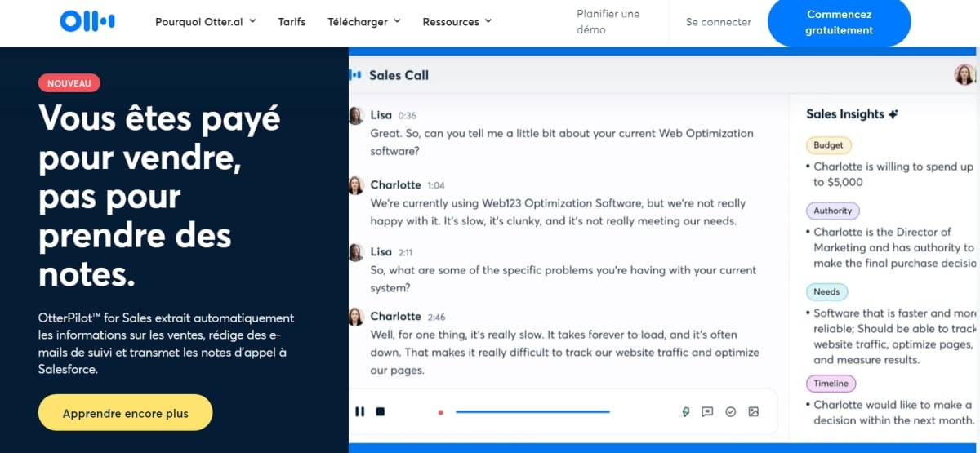This screenshot has height=453, width=980.
Task: Click Se connecter link
Action: pos(719,22)
